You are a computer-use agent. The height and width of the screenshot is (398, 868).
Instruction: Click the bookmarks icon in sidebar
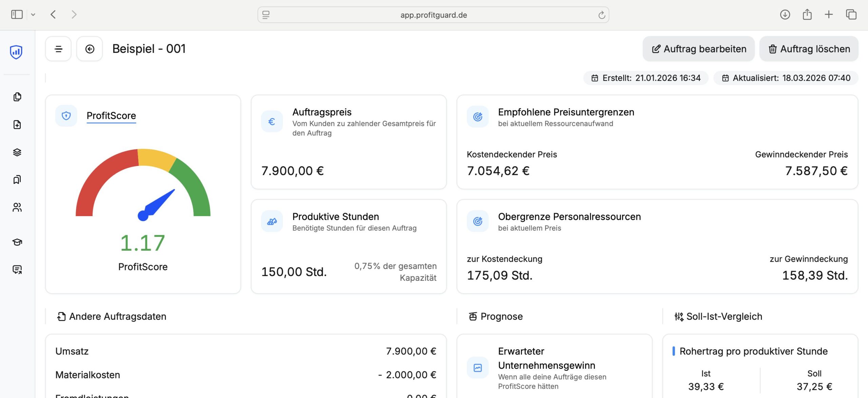pyautogui.click(x=17, y=180)
